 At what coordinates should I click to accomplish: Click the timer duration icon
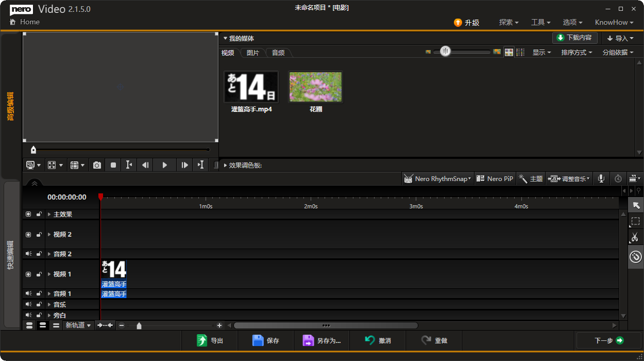(618, 178)
